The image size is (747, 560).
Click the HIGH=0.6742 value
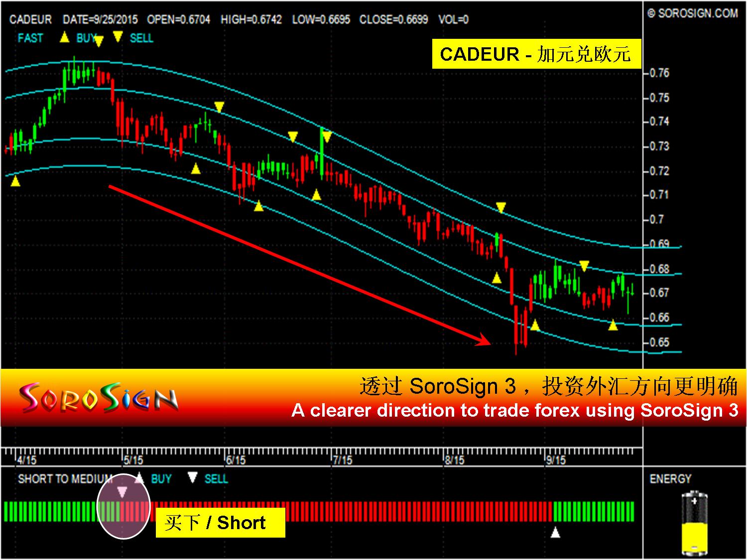coord(251,20)
